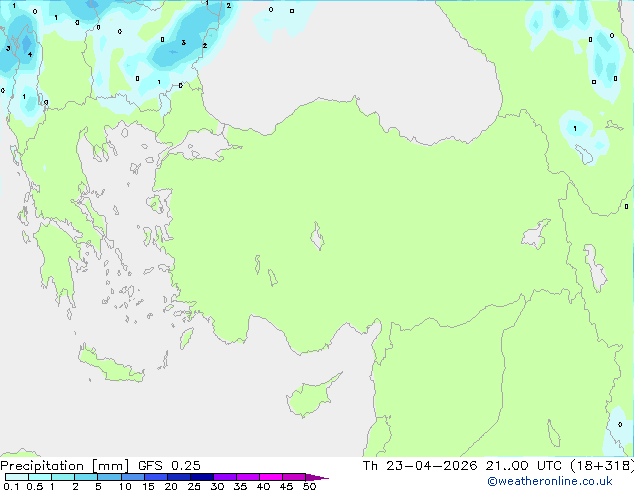
Task: Click the purple arrow tip of the legend
Action: click(317, 477)
